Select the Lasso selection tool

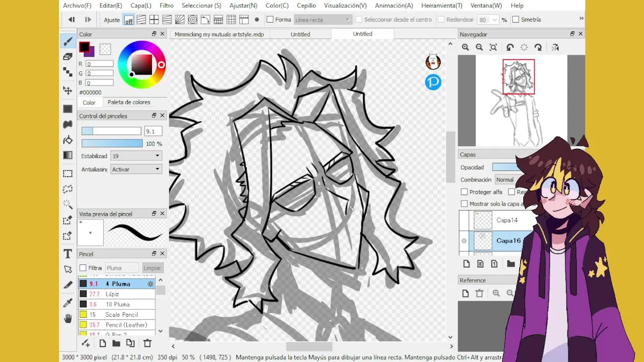[68, 189]
